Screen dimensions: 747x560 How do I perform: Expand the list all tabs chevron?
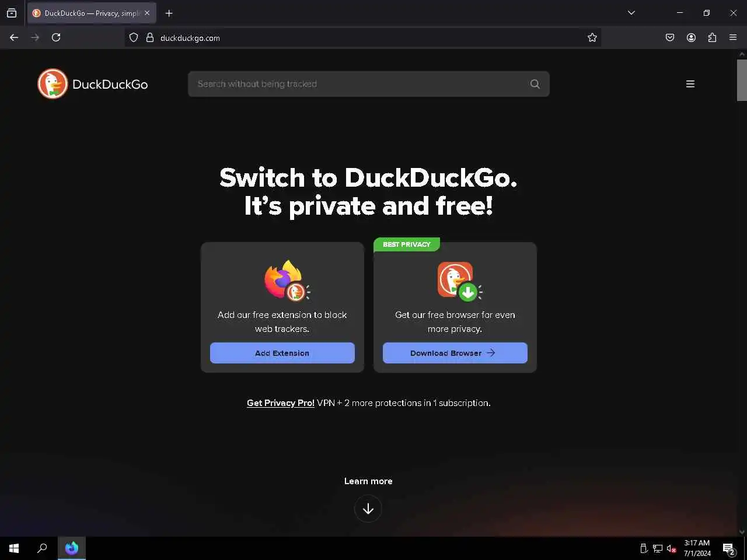pyautogui.click(x=631, y=13)
